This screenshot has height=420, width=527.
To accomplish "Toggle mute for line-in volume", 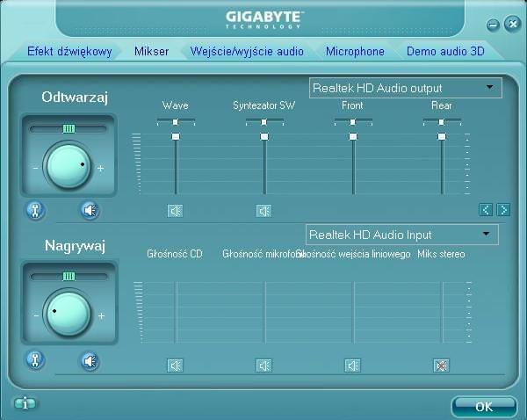I will (352, 366).
